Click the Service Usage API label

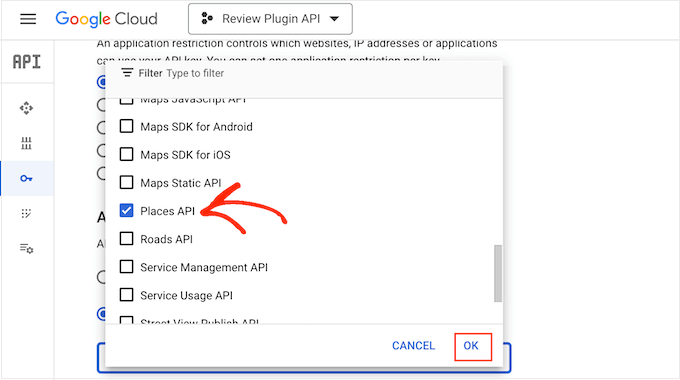(x=186, y=295)
